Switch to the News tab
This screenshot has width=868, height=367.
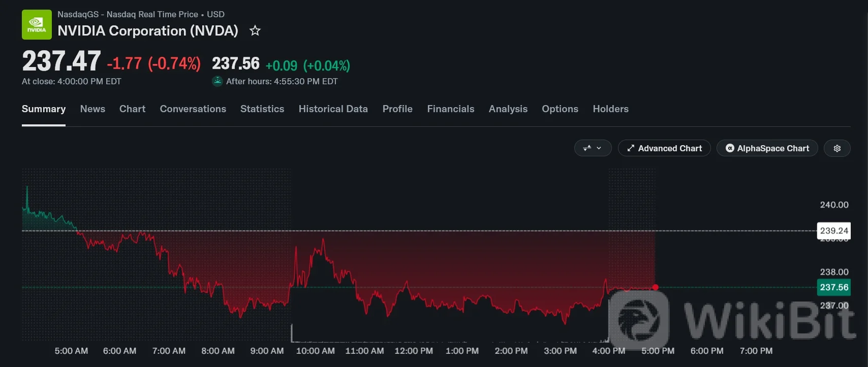(92, 109)
